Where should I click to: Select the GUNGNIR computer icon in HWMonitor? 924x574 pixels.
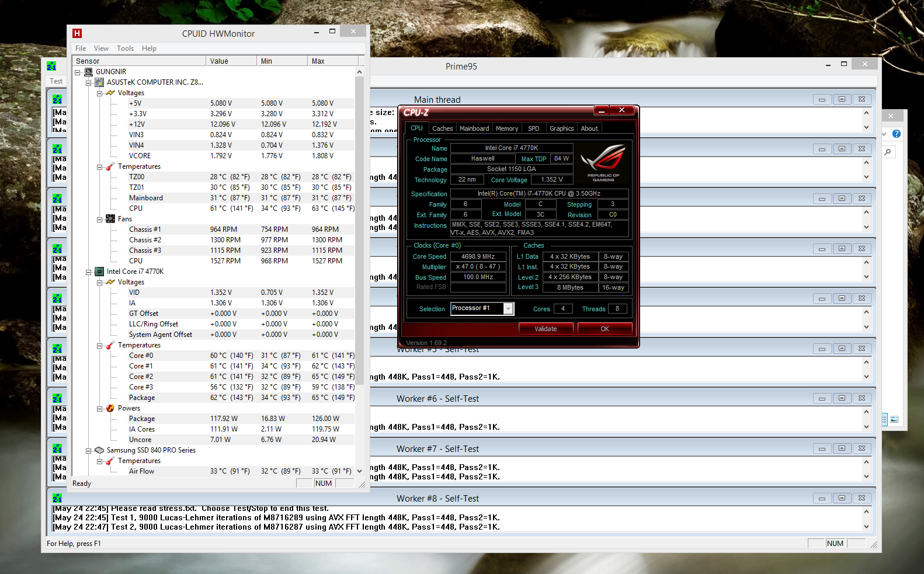click(89, 72)
